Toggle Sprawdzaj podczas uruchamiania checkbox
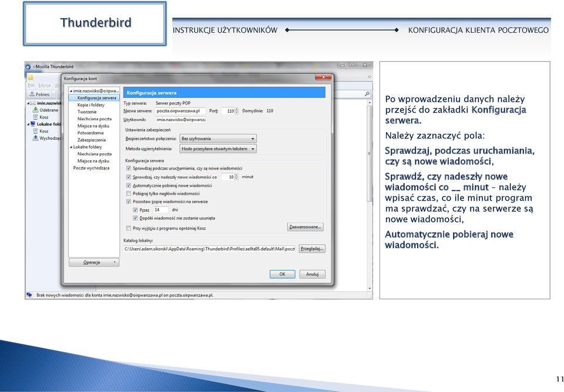Viewport: 564px width, 392px height. click(129, 168)
